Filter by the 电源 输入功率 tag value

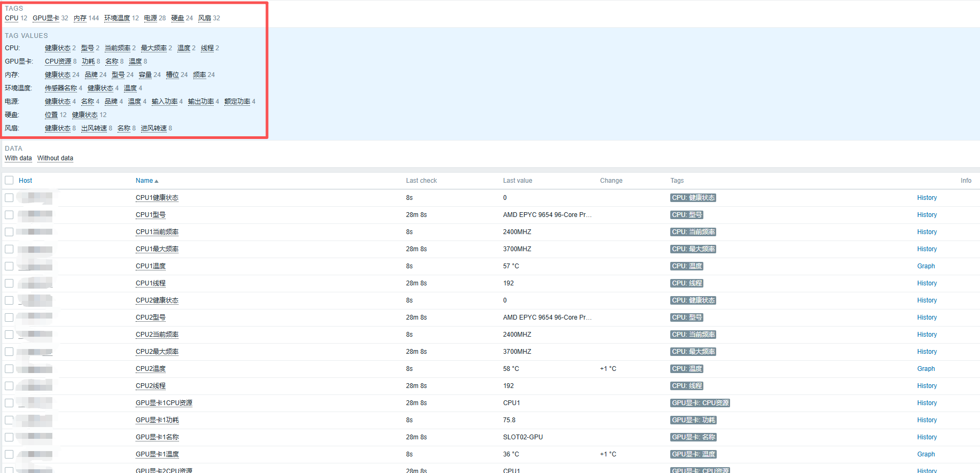[x=164, y=102]
